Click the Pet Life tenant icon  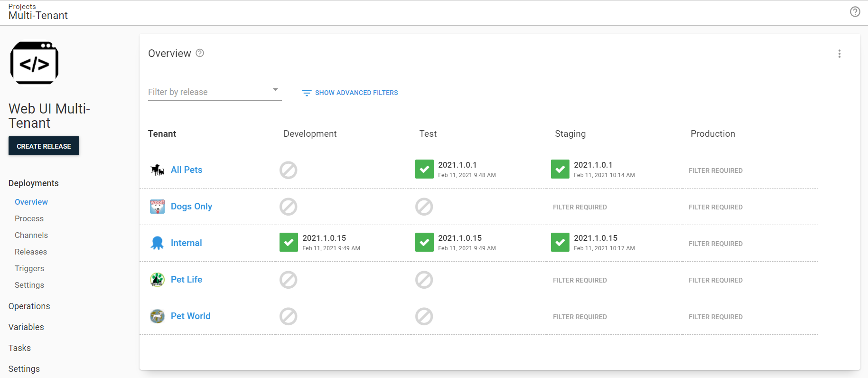(157, 280)
